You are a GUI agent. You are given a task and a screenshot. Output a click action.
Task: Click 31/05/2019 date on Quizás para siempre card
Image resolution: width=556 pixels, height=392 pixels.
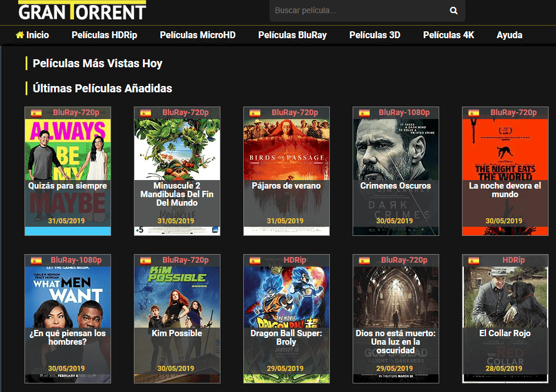(66, 220)
